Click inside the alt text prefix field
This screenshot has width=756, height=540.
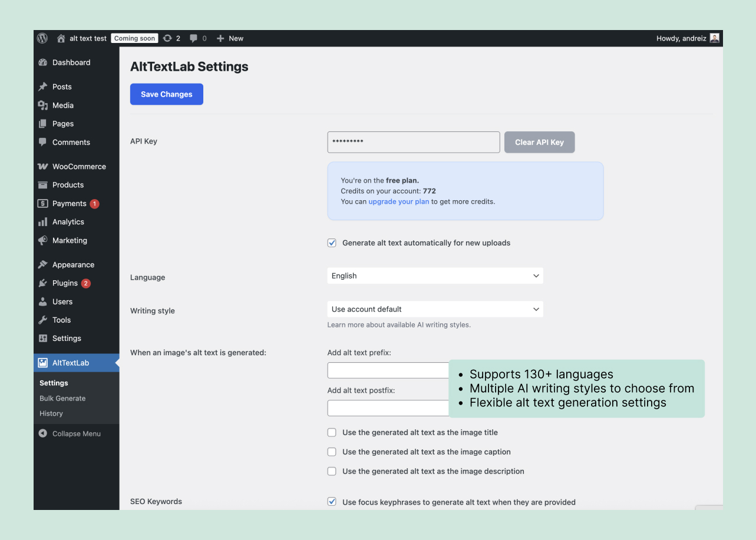pyautogui.click(x=388, y=370)
